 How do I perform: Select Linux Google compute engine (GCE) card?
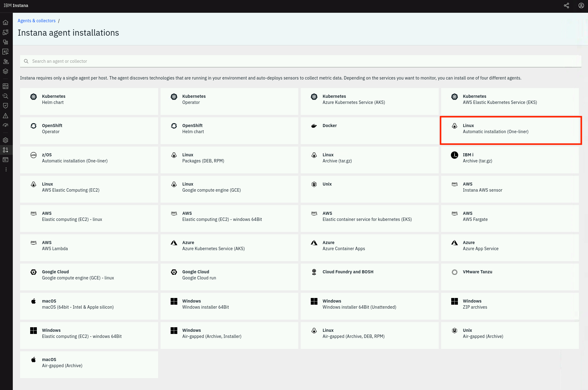(229, 189)
